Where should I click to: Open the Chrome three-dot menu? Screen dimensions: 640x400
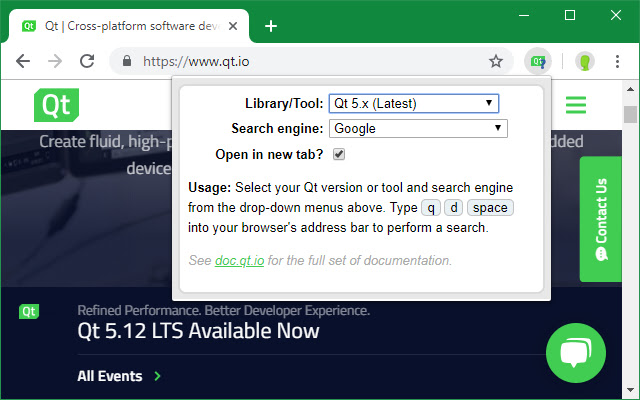pyautogui.click(x=617, y=61)
